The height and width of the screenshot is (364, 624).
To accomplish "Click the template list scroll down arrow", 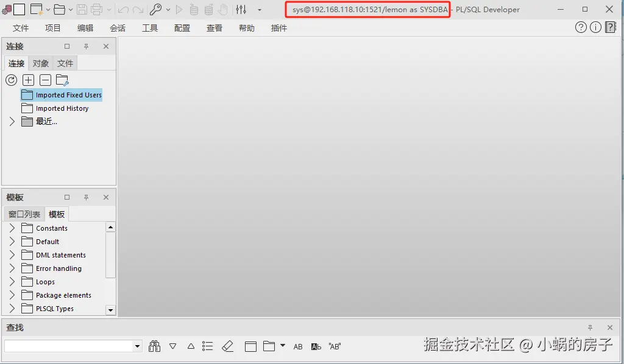I will coord(111,310).
